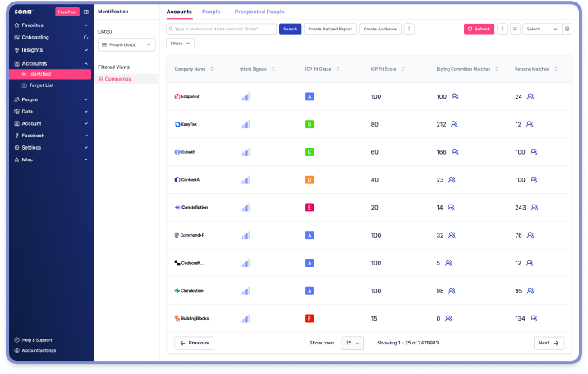Image resolution: width=588 pixels, height=374 pixels.
Task: Click grade D badge for ContrastAI
Action: coord(310,180)
